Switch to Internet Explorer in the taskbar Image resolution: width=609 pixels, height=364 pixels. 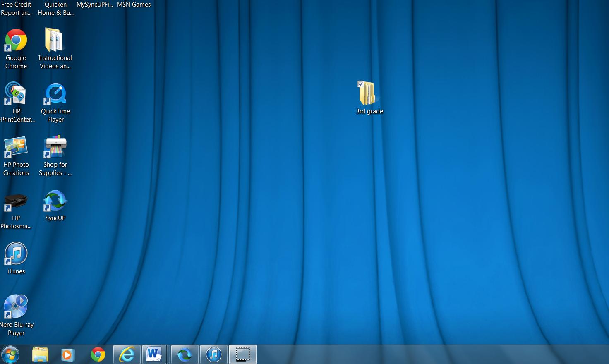[127, 354]
